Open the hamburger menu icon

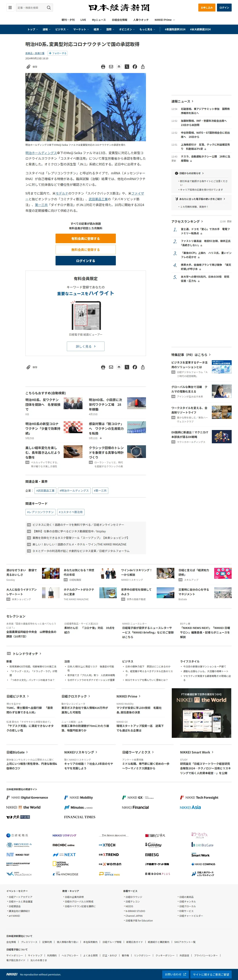[x=10, y=8]
